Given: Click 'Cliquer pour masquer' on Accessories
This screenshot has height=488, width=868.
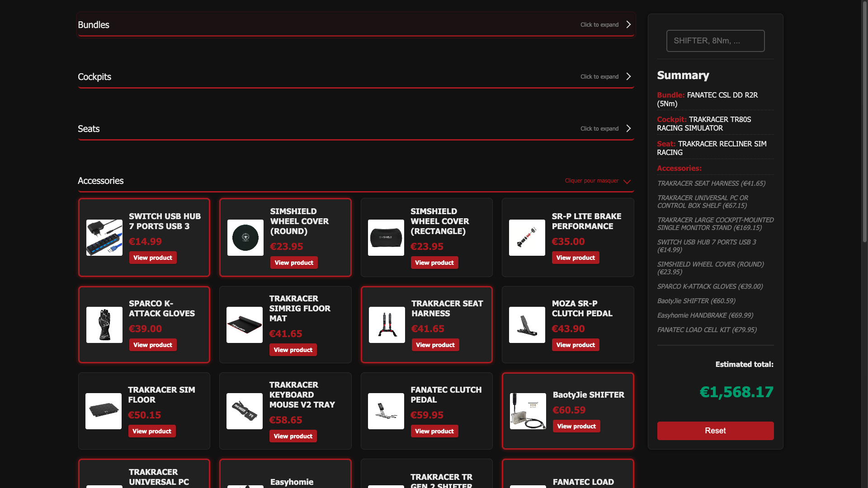Looking at the screenshot, I should [591, 181].
